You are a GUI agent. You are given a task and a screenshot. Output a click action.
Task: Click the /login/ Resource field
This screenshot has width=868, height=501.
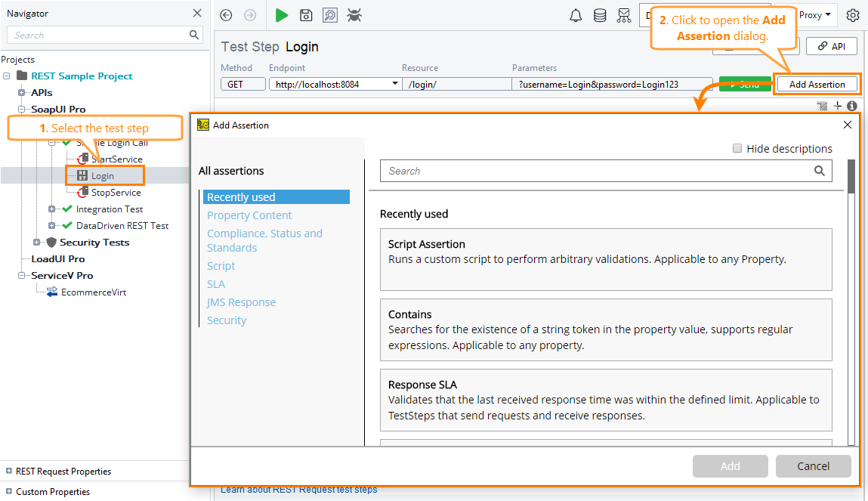pos(457,84)
